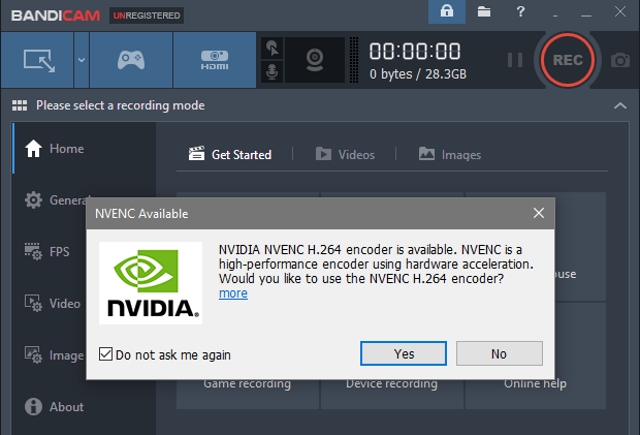Click the UNREGISTERED badge

click(147, 16)
